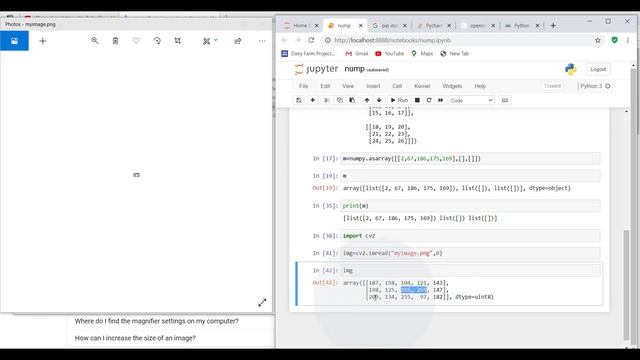Delete the image in Photos
The height and width of the screenshot is (360, 640).
coord(116,41)
